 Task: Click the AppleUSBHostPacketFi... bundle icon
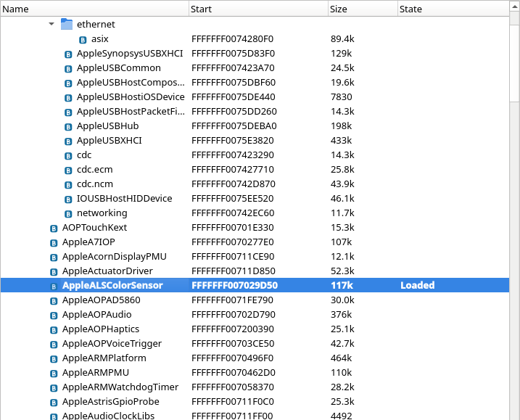point(68,112)
